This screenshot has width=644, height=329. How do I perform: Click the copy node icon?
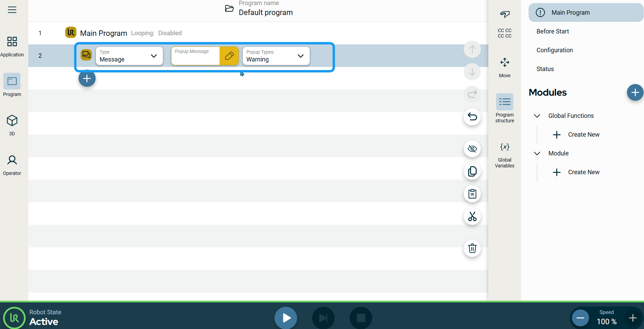coord(472,172)
